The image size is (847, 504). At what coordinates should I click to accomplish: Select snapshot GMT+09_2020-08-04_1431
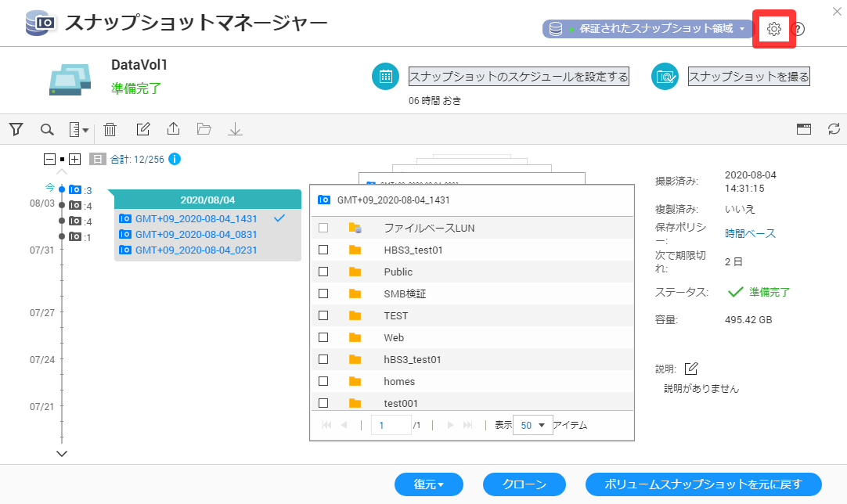196,219
